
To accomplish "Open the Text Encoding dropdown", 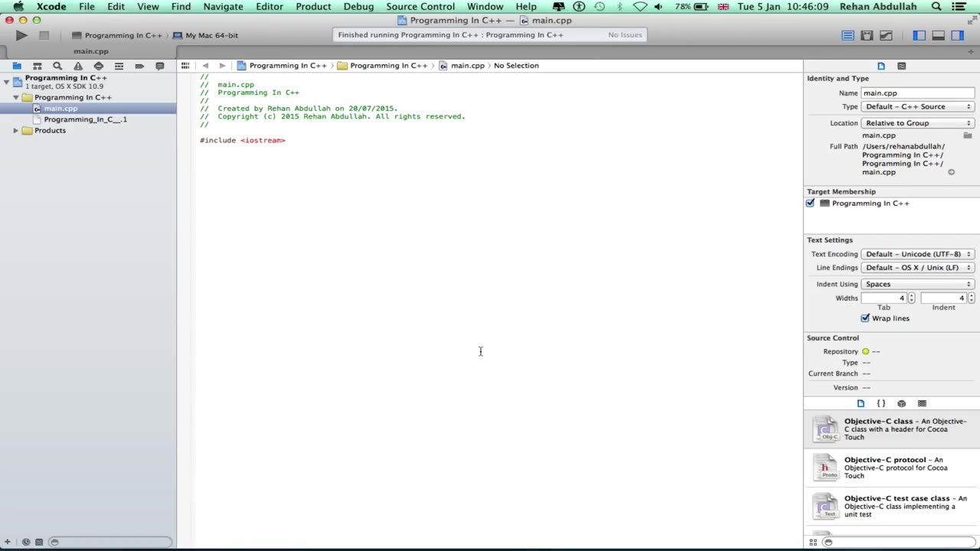I will pyautogui.click(x=917, y=254).
